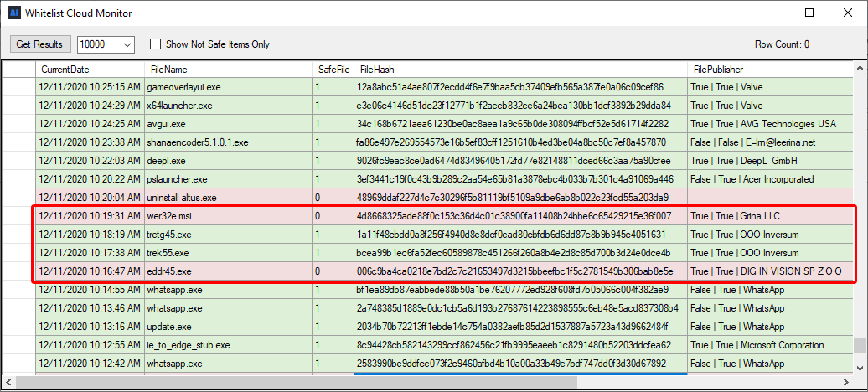Screen dimensions: 868x392
Task: Click the Whitelist Cloud Monitor app icon
Action: tap(13, 13)
